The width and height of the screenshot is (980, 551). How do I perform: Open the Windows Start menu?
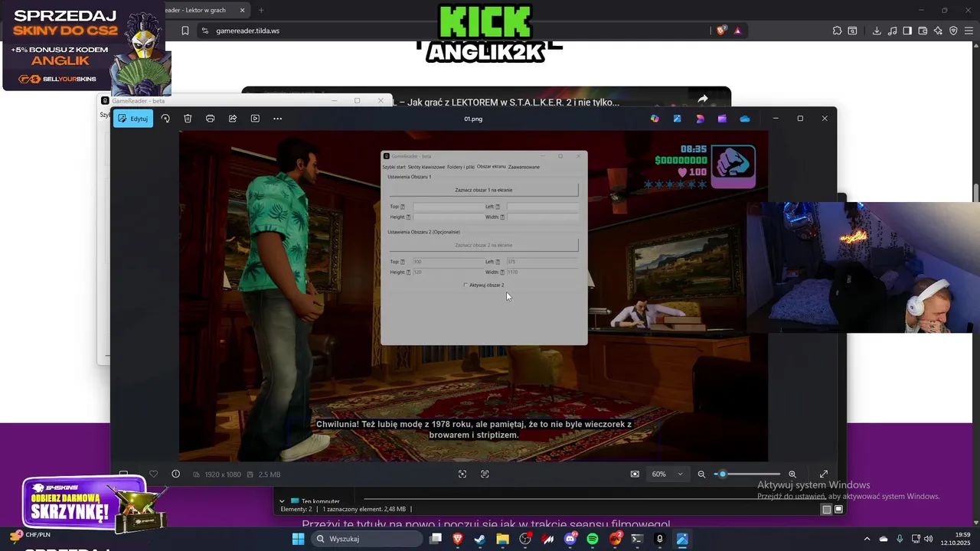(x=298, y=539)
